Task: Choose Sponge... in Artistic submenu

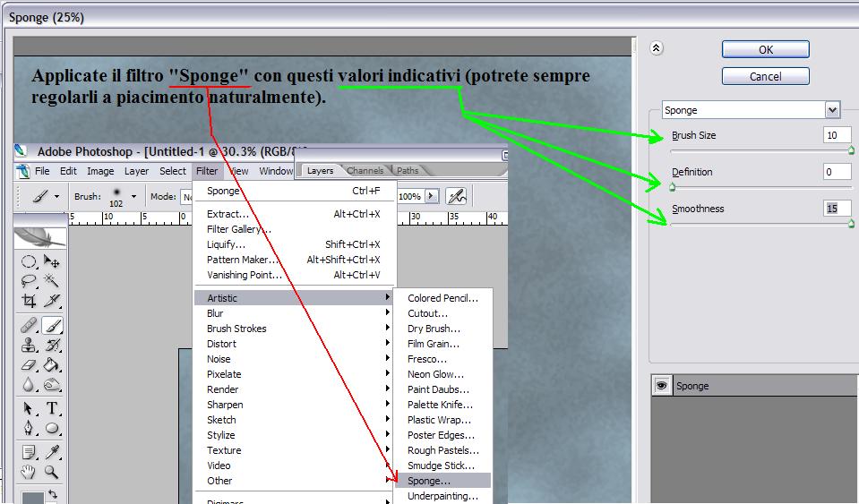Action: [443, 481]
